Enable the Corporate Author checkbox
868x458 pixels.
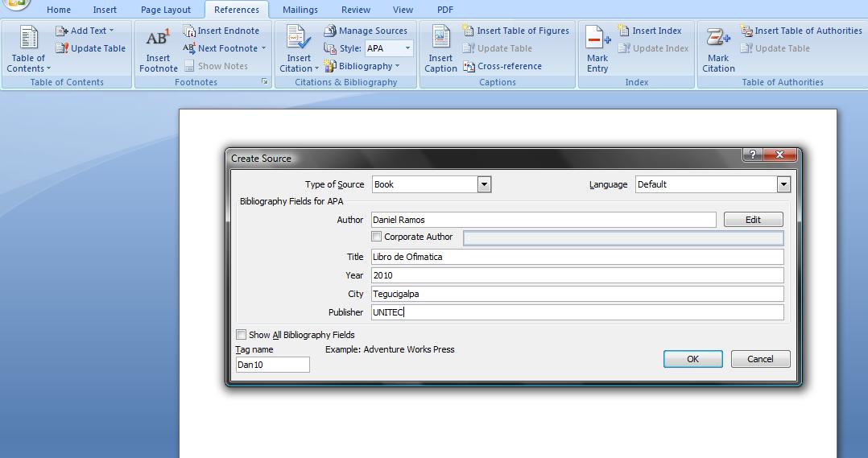[x=377, y=237]
